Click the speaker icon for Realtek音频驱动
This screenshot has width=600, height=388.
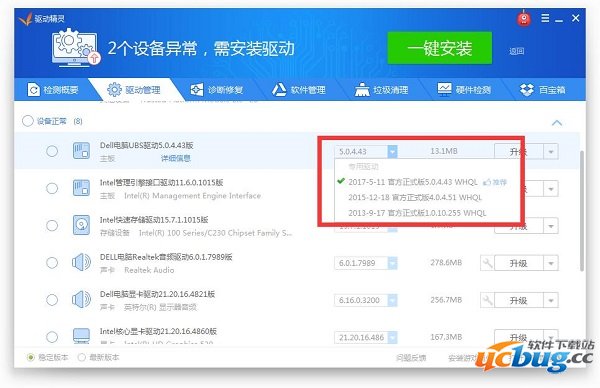pyautogui.click(x=81, y=262)
